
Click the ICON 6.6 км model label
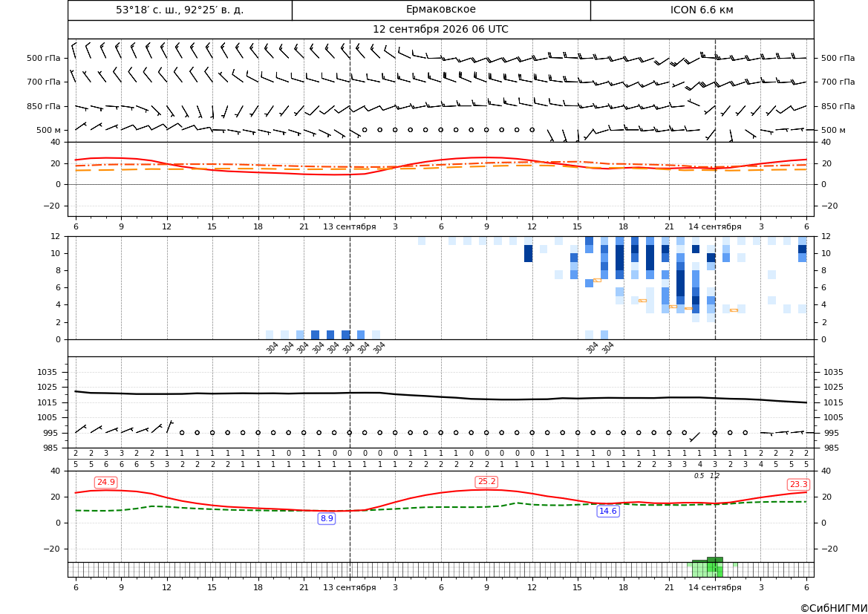click(x=702, y=10)
